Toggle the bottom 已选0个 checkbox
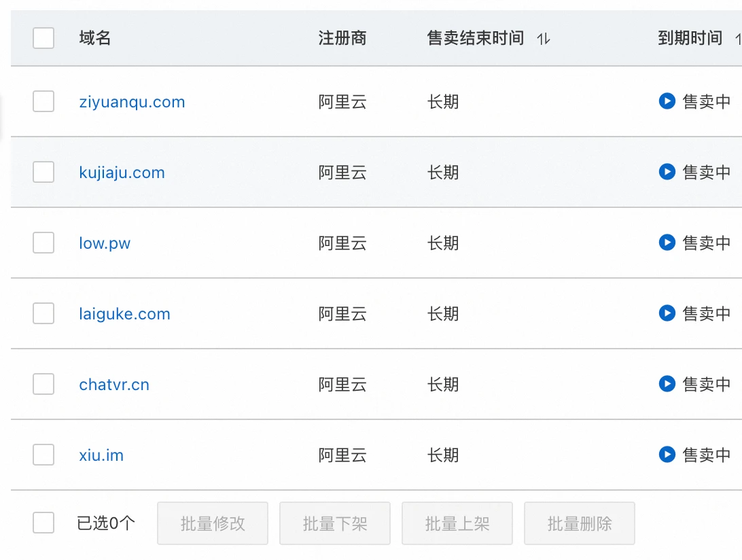The image size is (742, 560). click(43, 523)
